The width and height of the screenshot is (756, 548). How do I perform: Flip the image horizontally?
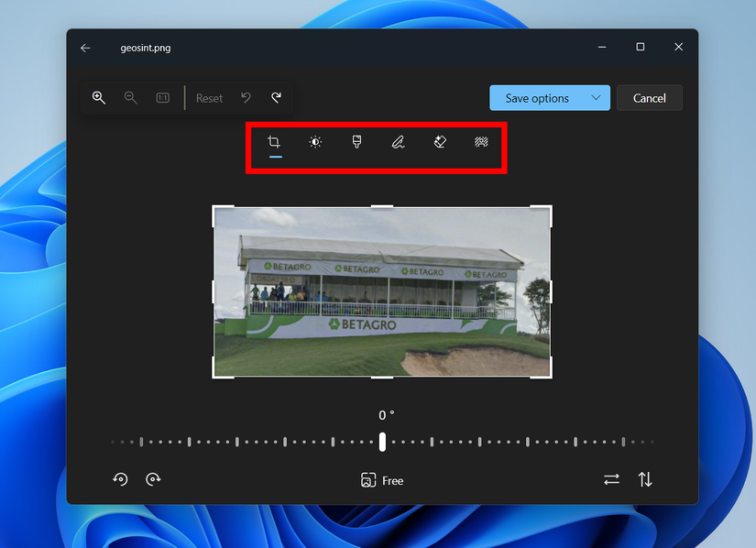(611, 479)
